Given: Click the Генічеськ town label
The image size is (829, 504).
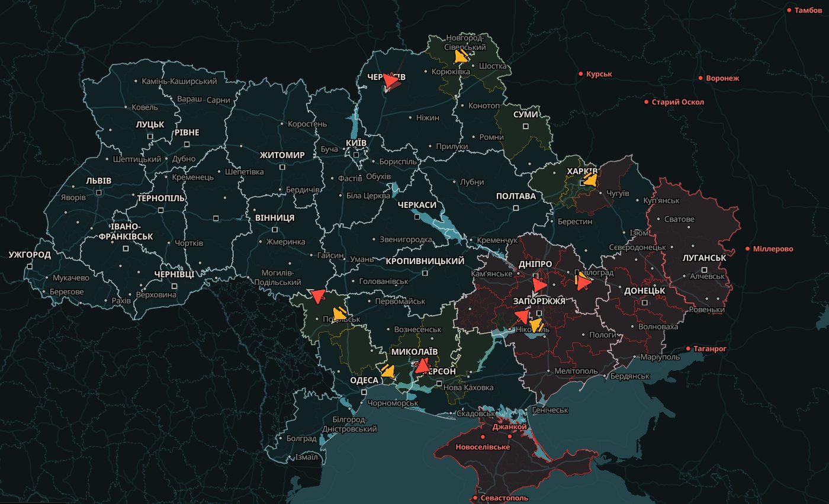Looking at the screenshot, I should click(550, 410).
